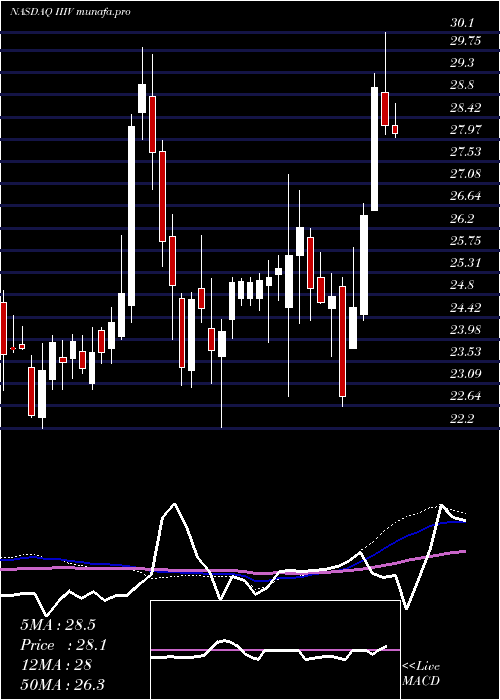
Task: Click the Price : 28.1 readout
Action: (x=63, y=645)
